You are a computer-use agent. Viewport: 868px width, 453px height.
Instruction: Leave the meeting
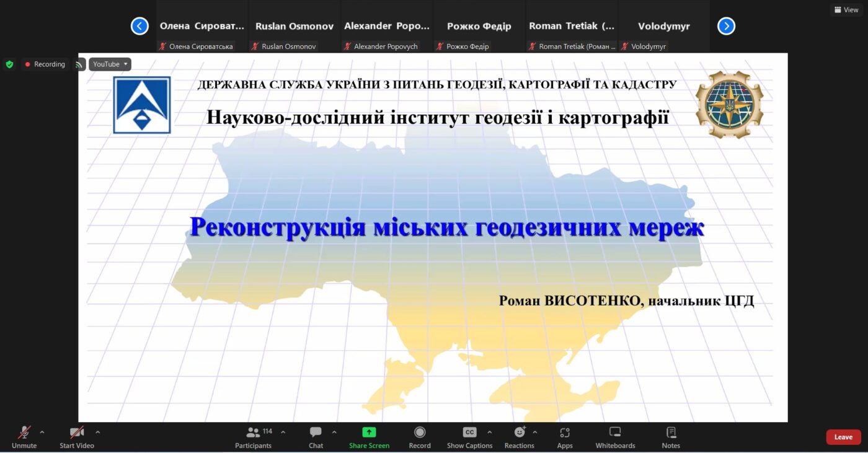coord(843,437)
